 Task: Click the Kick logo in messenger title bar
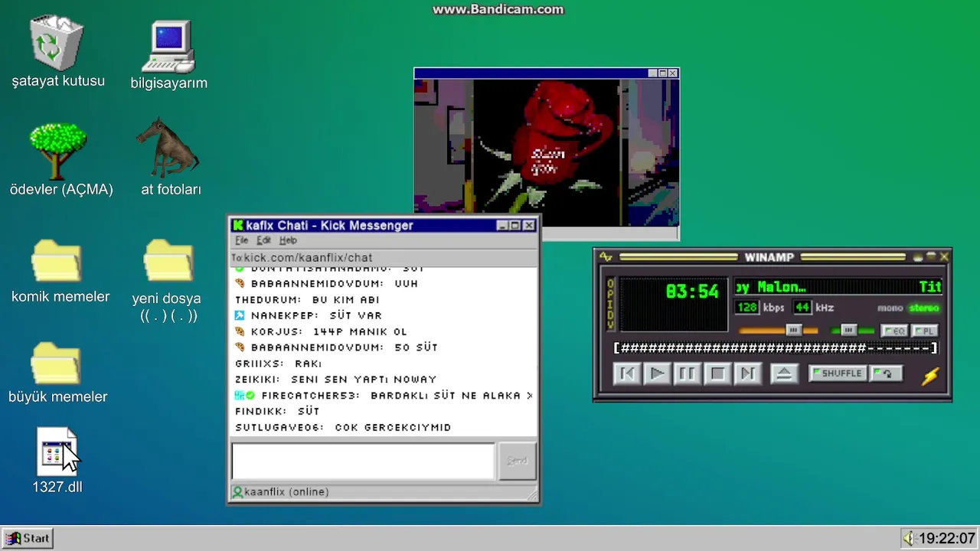[x=238, y=225]
